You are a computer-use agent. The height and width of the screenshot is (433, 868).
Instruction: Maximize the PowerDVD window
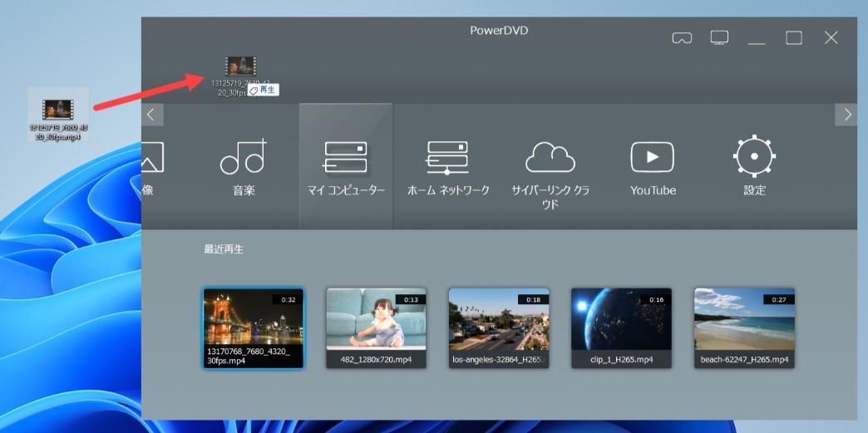pos(794,37)
